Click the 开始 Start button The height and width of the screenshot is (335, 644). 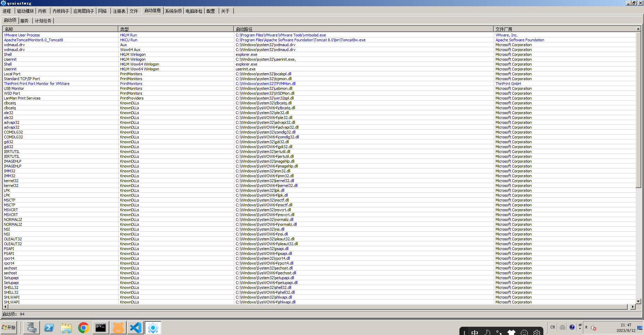click(9, 327)
